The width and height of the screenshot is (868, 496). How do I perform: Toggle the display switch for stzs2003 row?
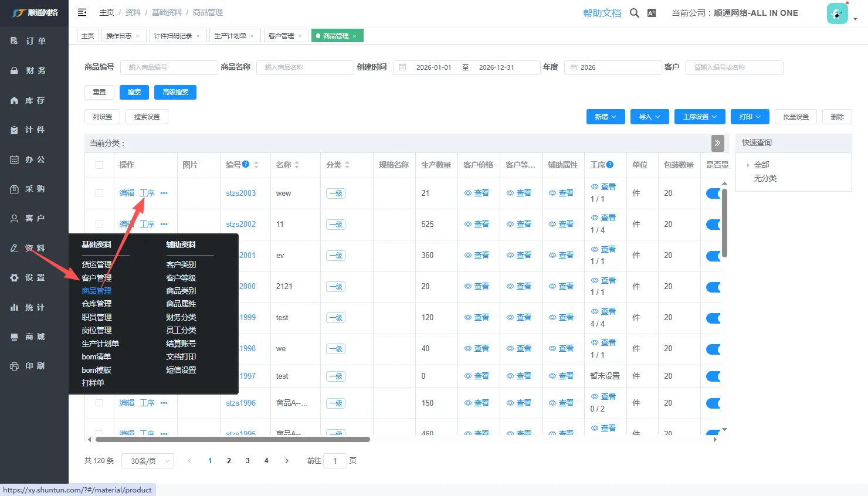713,193
